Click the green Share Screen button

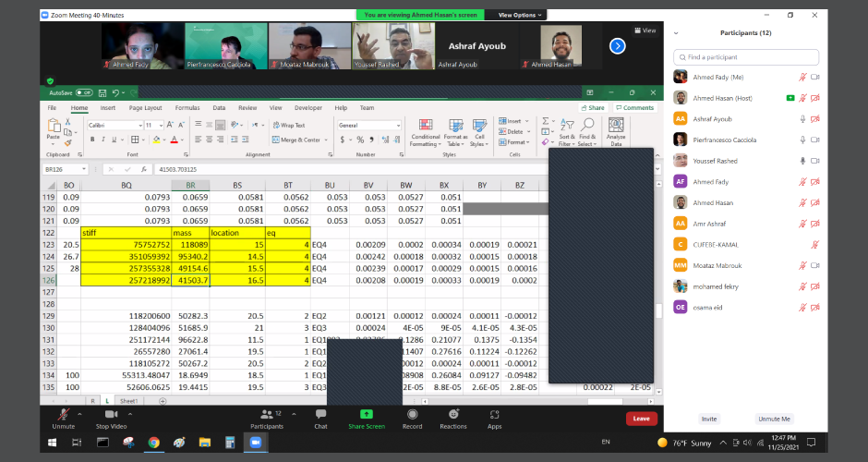click(367, 416)
